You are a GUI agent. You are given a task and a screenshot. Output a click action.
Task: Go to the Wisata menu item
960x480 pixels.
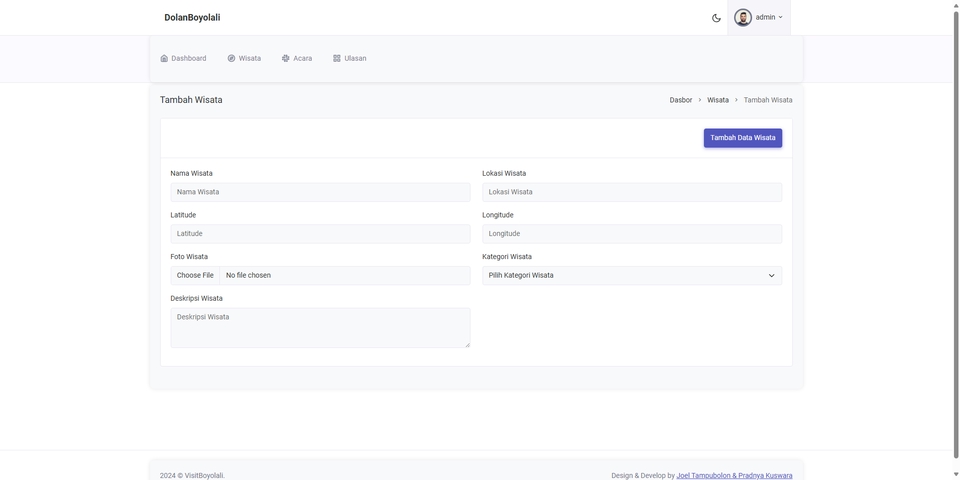point(244,59)
